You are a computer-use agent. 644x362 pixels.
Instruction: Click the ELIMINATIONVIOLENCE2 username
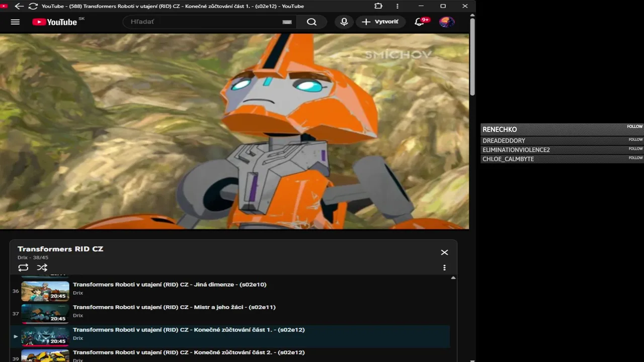(x=516, y=150)
